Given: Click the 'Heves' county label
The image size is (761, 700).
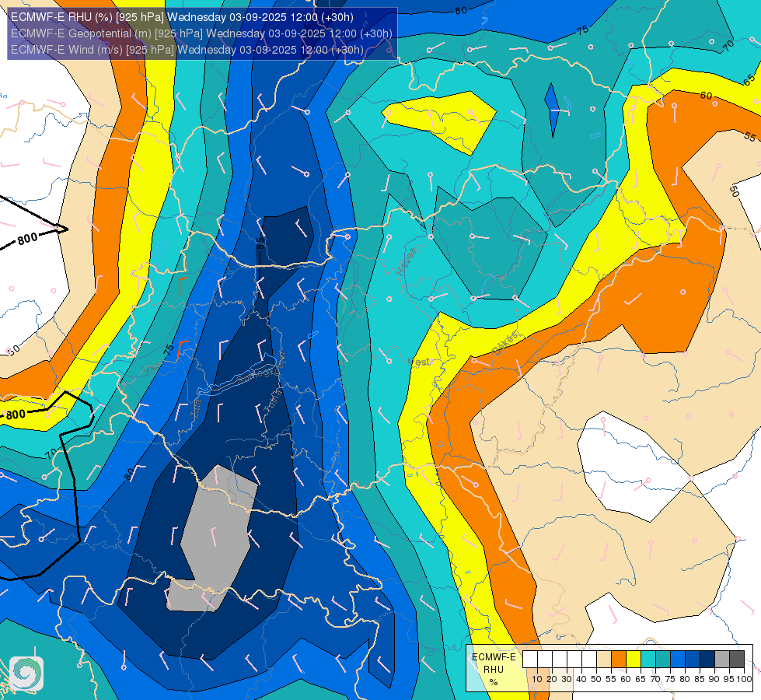Looking at the screenshot, I should 407,261.
